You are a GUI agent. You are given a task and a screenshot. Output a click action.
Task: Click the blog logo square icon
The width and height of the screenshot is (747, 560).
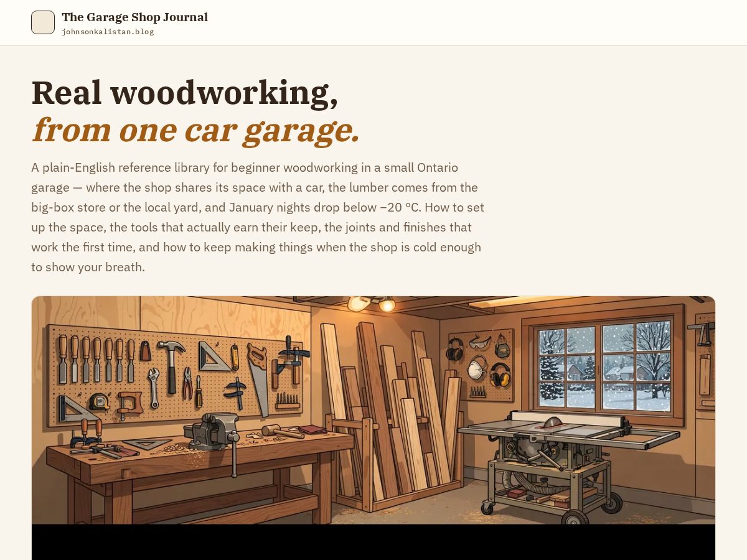coord(43,22)
